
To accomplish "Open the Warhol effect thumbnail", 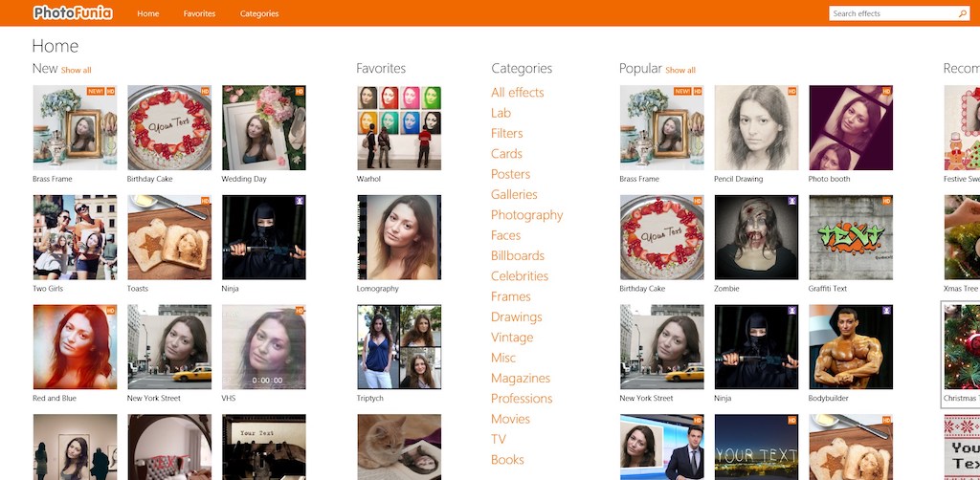I will click(399, 128).
